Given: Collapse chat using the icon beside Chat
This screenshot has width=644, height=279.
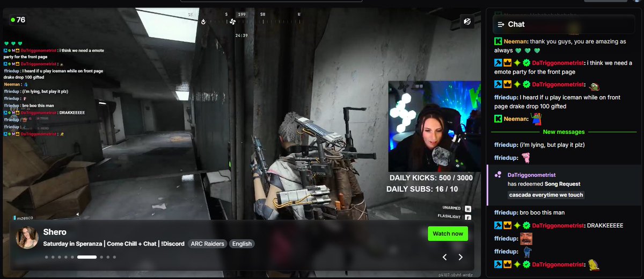Looking at the screenshot, I should [501, 24].
